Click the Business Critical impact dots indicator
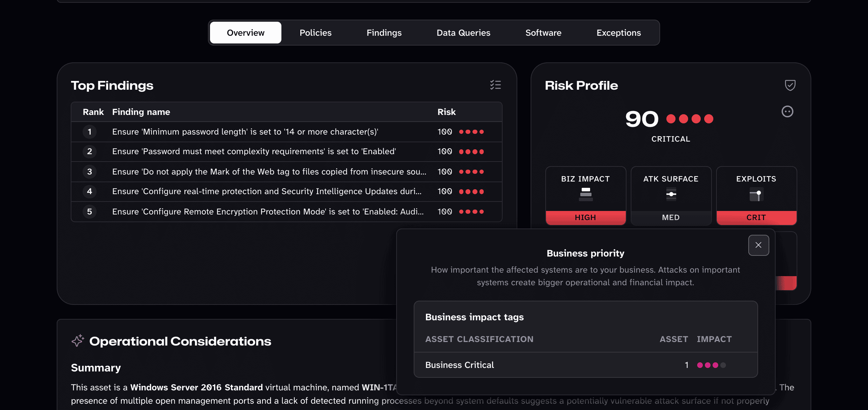 712,365
